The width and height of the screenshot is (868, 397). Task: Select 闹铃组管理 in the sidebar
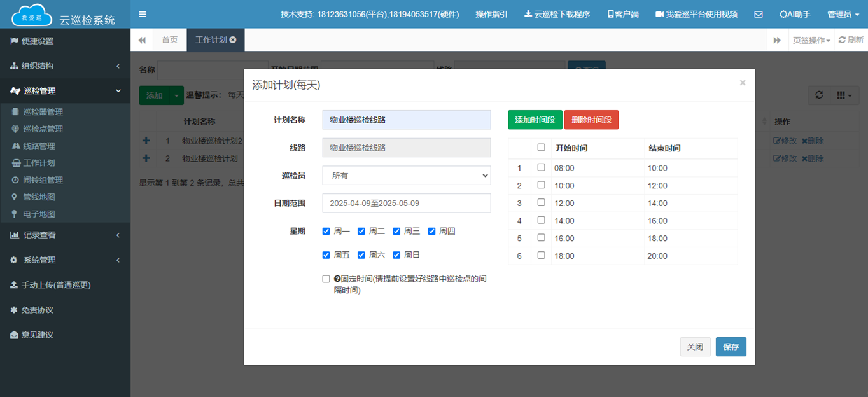coord(43,179)
